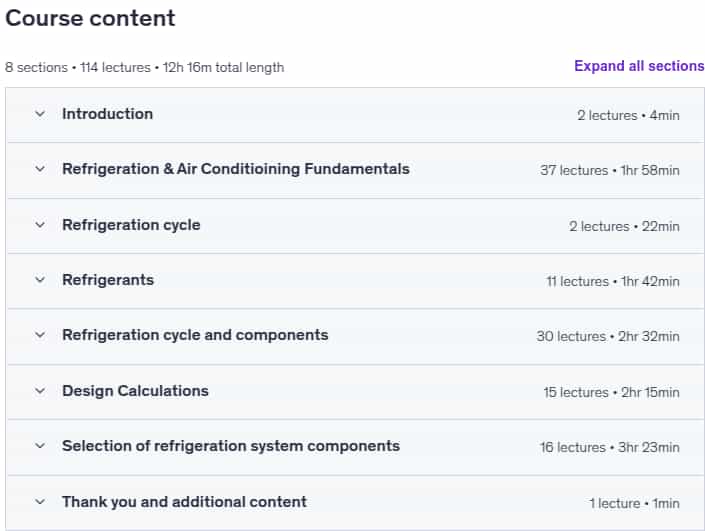Click the 30 lectures • 2hr 32min label

click(608, 336)
